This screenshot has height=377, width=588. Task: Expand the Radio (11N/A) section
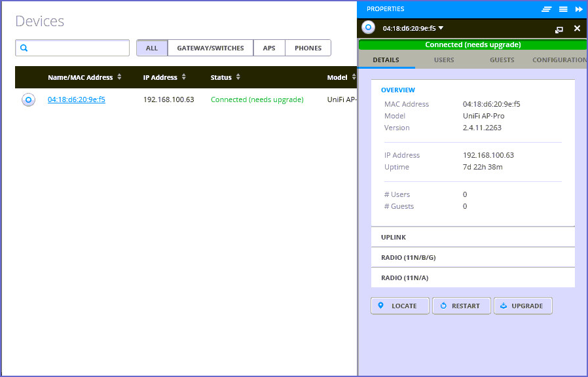click(x=472, y=278)
